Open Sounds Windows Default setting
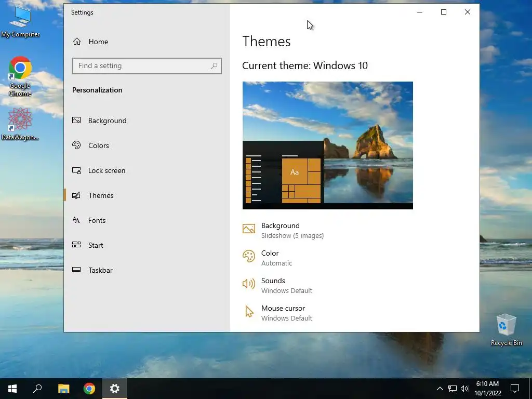Image resolution: width=532 pixels, height=399 pixels. [x=286, y=285]
